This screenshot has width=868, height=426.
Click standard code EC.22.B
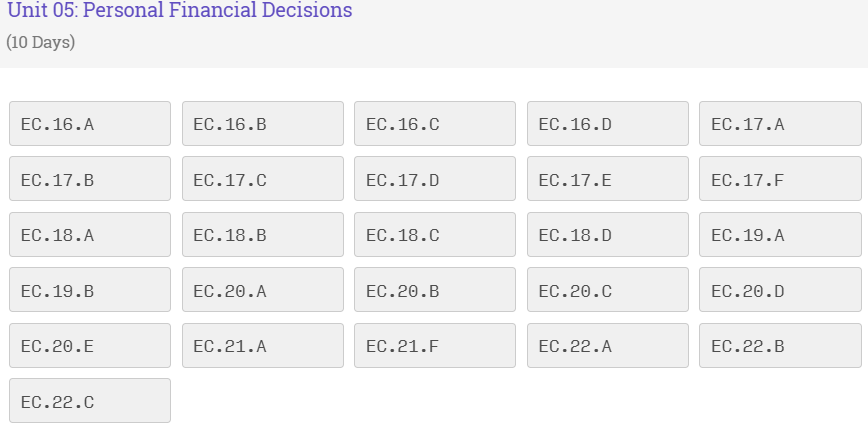(780, 346)
